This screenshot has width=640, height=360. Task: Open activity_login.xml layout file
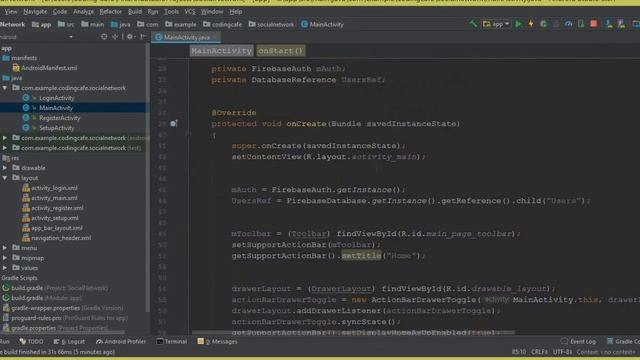click(50, 188)
